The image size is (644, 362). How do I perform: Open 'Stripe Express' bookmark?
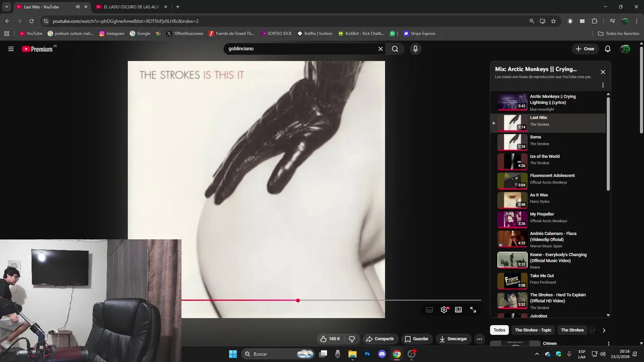(420, 34)
